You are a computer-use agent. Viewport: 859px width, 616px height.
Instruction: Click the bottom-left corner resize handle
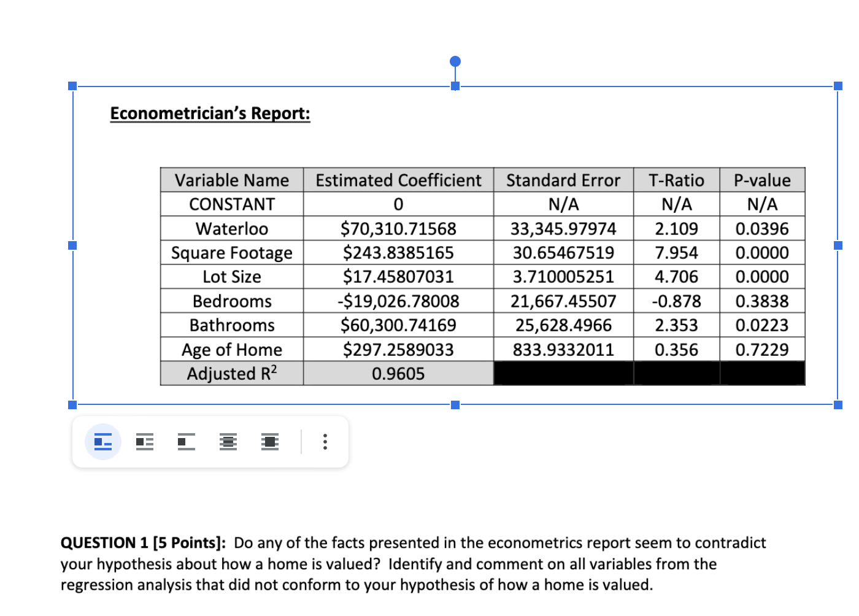point(72,405)
